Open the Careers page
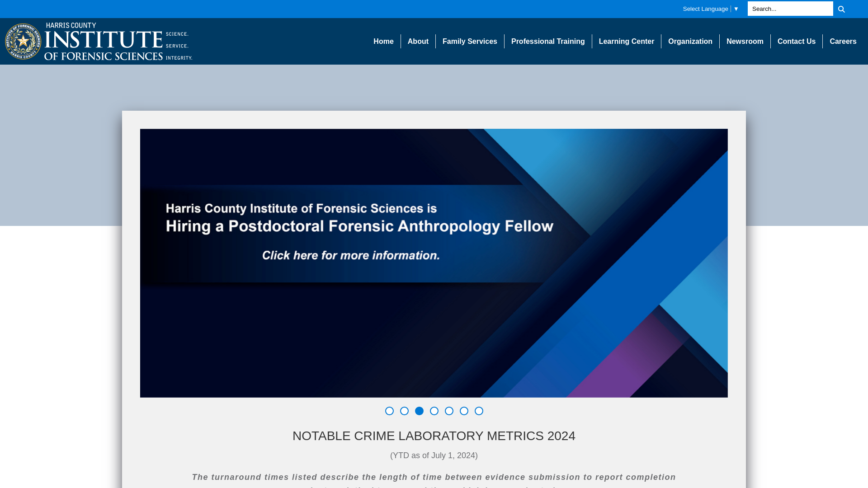The height and width of the screenshot is (488, 868). (x=843, y=41)
